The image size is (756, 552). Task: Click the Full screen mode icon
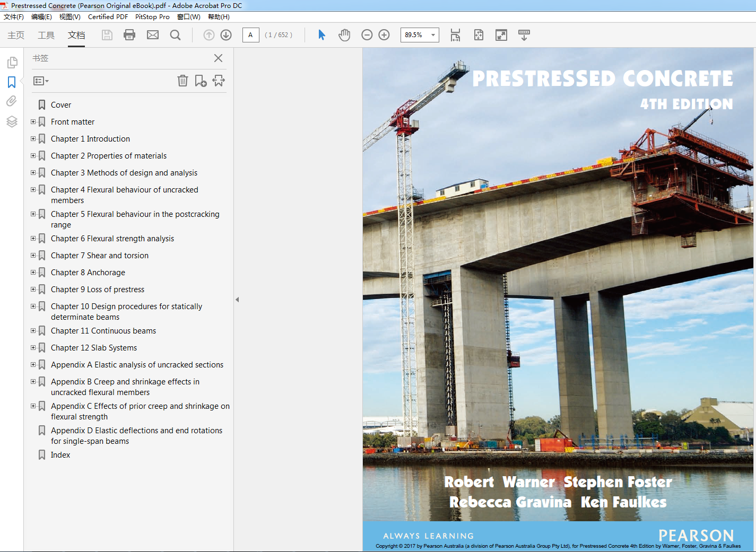501,35
